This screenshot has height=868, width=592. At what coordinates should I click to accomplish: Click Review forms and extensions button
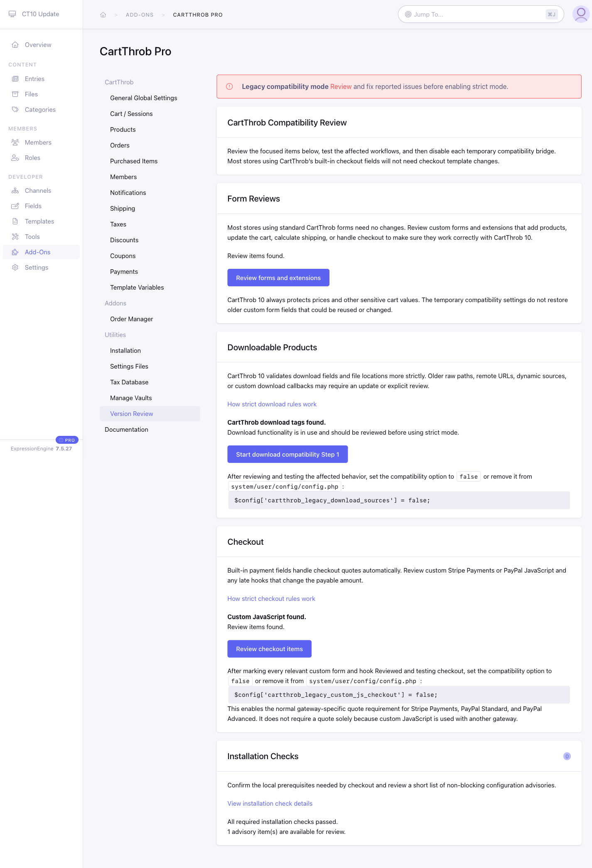tap(278, 278)
